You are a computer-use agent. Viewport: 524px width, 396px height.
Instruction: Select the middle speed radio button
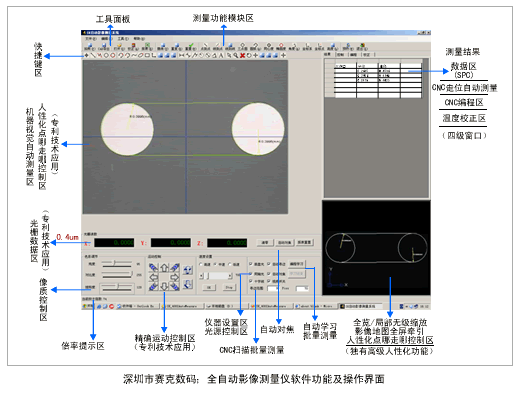(215, 264)
